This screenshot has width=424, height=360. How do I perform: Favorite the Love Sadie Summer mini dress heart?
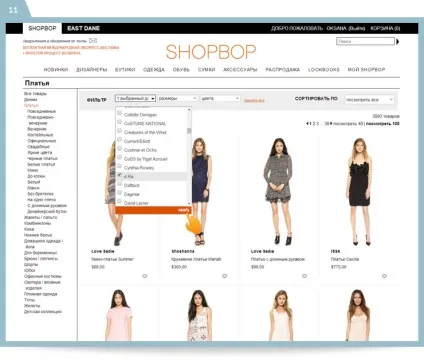pyautogui.click(x=145, y=276)
